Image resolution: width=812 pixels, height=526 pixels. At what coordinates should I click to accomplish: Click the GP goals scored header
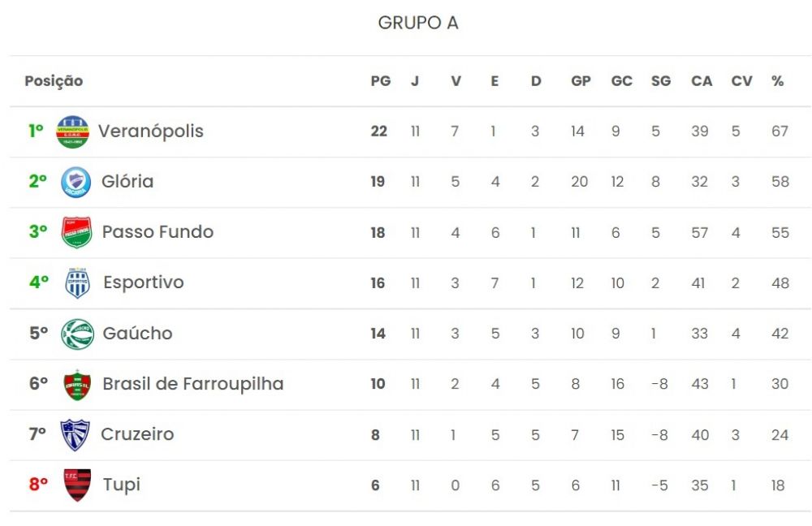tap(581, 81)
